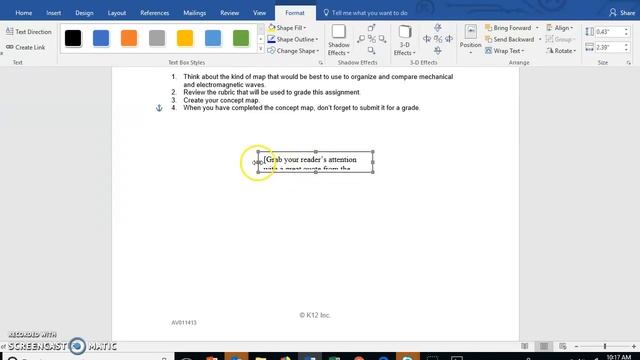Nudge shadow up icon

tap(371, 28)
